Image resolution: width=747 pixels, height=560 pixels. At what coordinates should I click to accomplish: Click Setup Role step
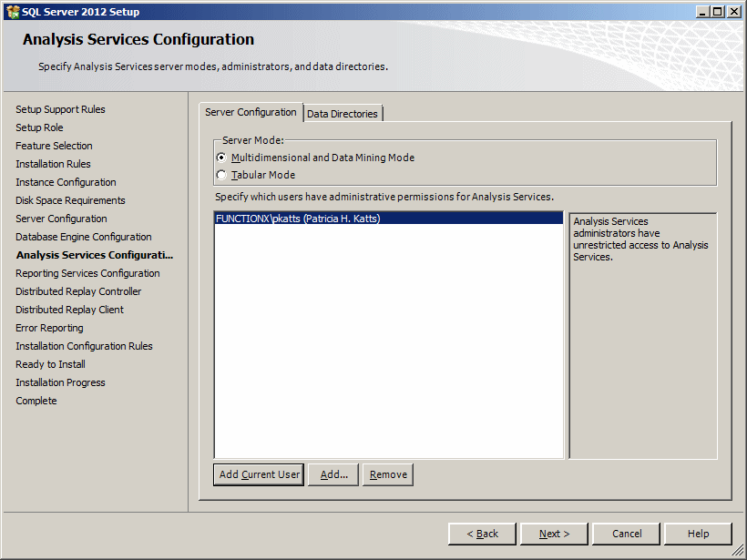(39, 127)
